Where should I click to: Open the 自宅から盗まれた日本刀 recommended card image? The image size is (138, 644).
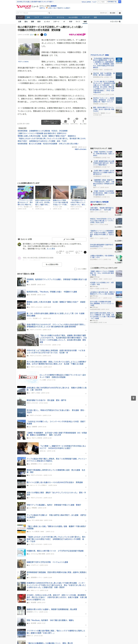43,192
